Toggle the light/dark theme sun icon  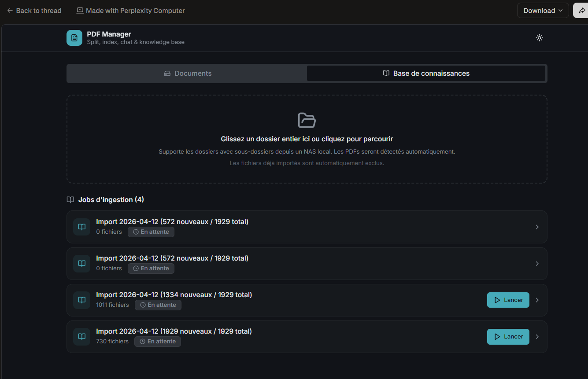[539, 38]
